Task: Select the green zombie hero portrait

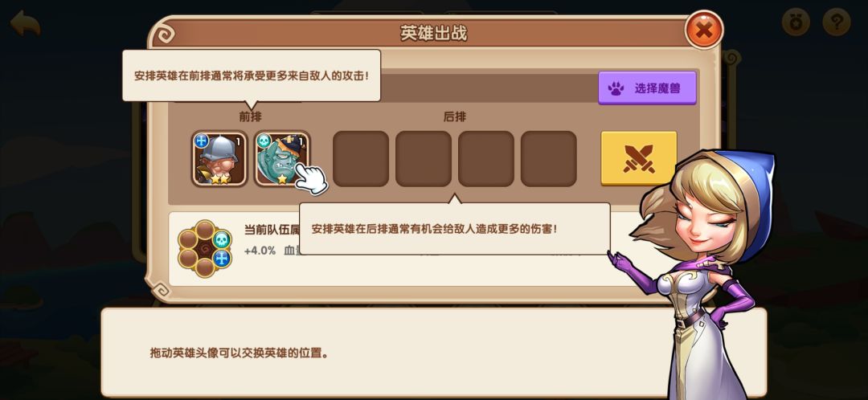Action: click(x=282, y=158)
